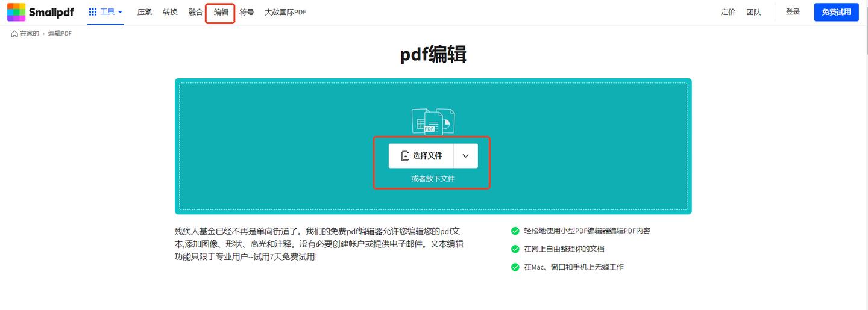The height and width of the screenshot is (310, 868).
Task: Click the 大赦国际PDF nav item
Action: [x=285, y=12]
